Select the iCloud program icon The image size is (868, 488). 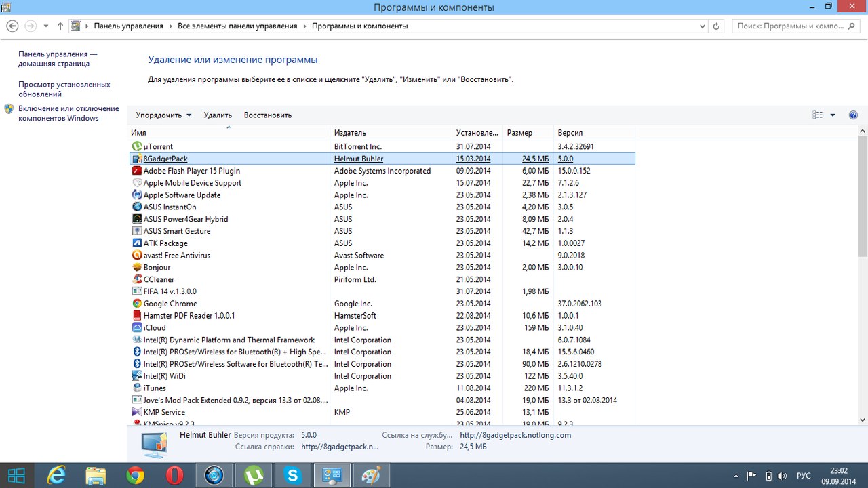click(x=137, y=328)
